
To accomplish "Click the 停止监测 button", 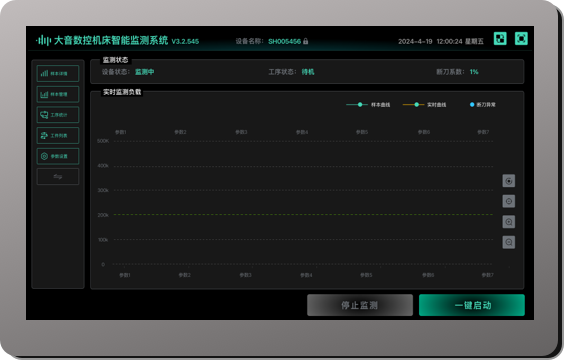I will coord(360,305).
